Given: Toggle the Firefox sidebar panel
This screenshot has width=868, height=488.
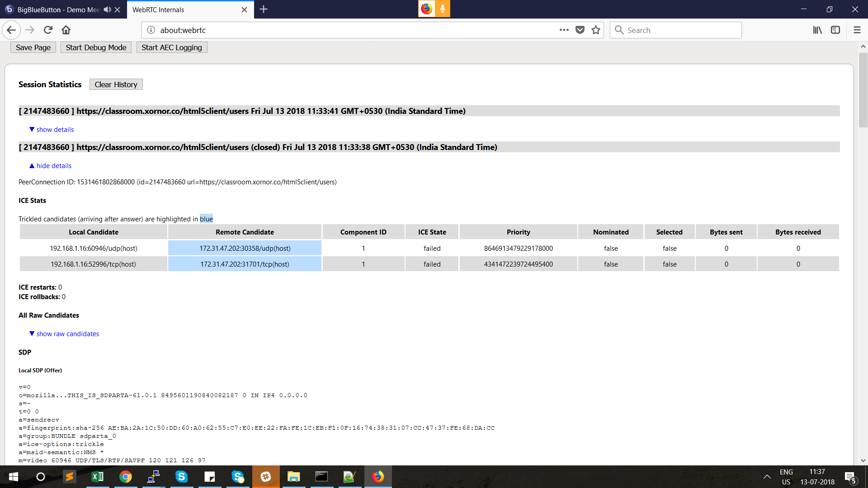Looking at the screenshot, I should pyautogui.click(x=835, y=30).
